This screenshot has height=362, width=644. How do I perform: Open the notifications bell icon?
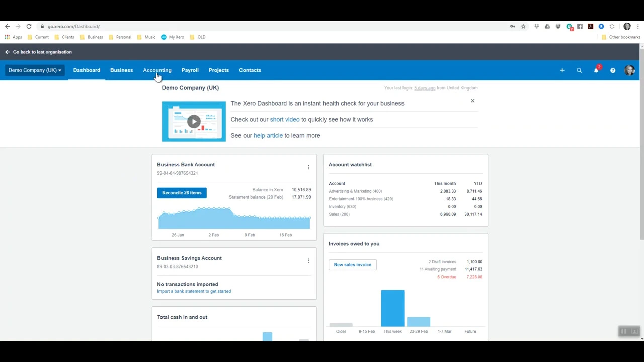(x=596, y=70)
